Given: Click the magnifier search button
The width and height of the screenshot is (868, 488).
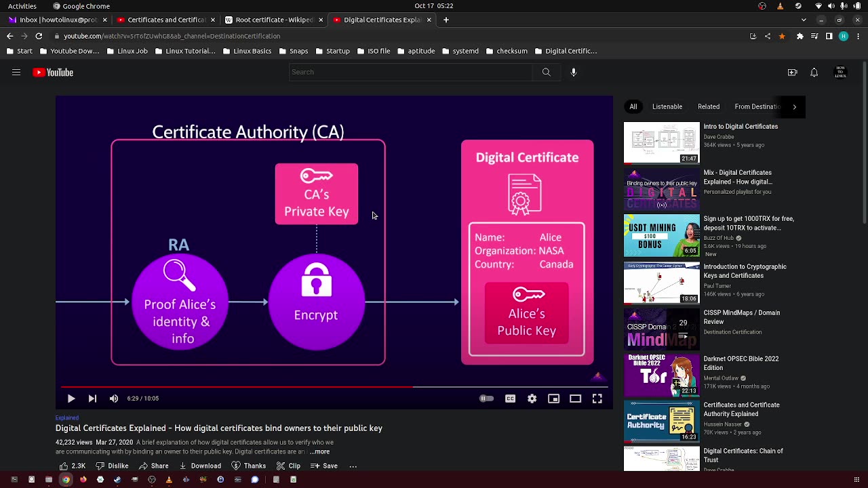Looking at the screenshot, I should click(546, 72).
